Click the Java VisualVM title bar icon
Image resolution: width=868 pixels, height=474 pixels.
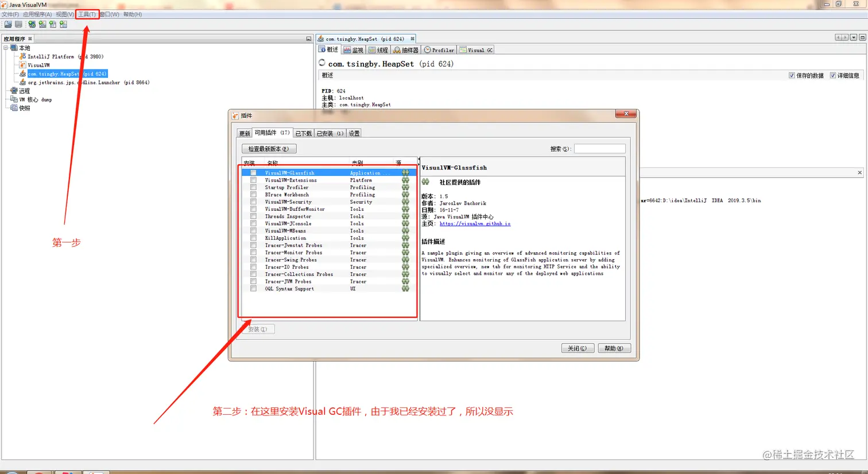click(4, 5)
